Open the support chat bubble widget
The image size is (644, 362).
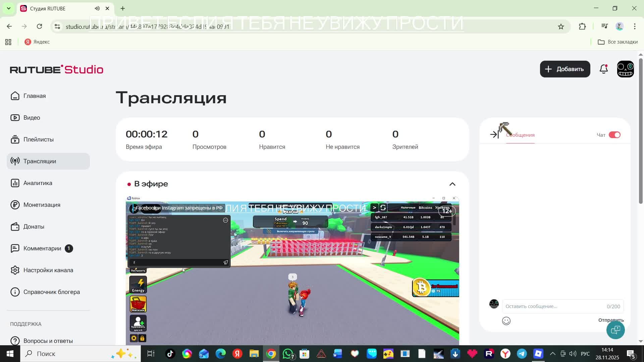[615, 330]
